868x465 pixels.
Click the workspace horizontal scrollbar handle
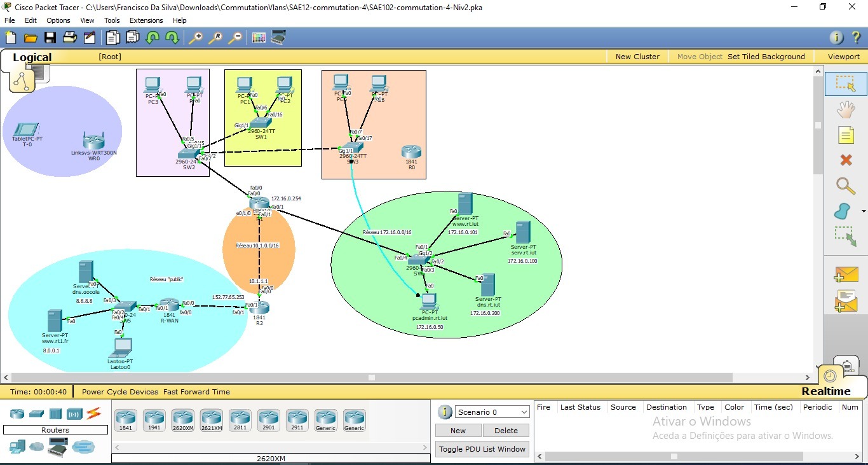pyautogui.click(x=372, y=377)
